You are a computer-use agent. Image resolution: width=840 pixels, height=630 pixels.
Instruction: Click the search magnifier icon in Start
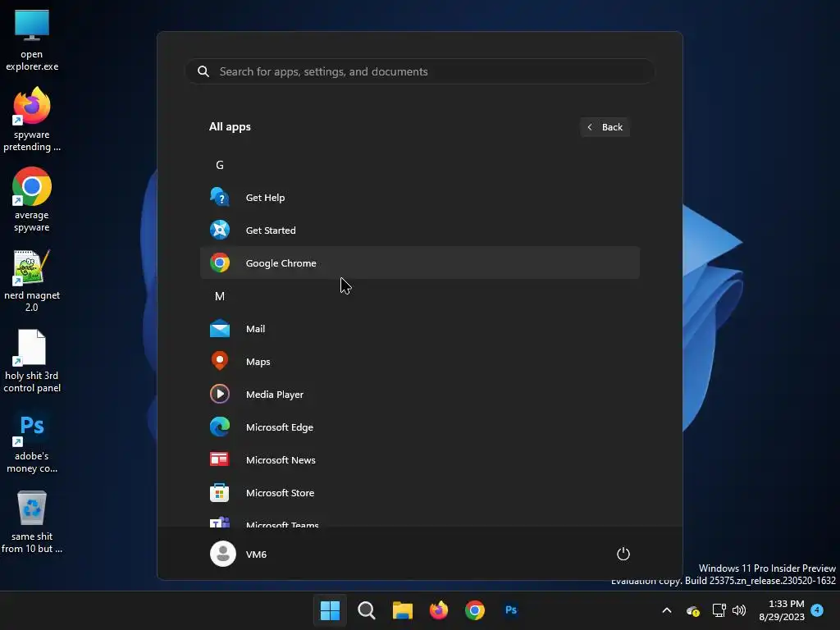click(203, 71)
